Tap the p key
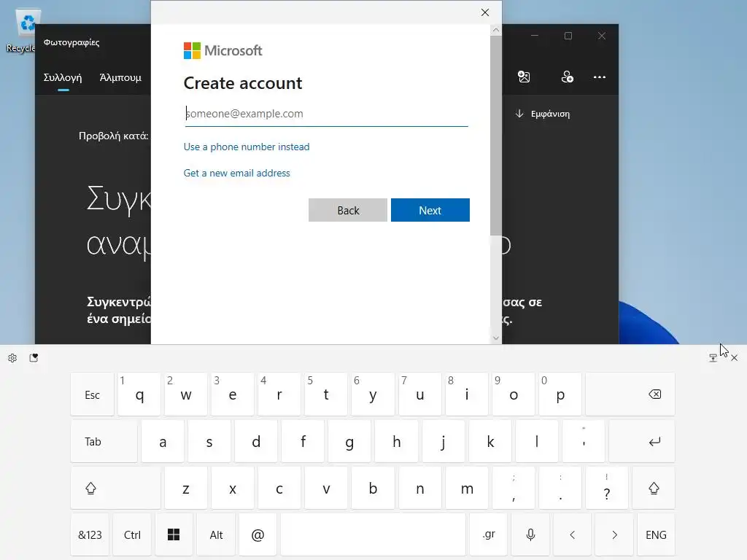 (x=560, y=394)
